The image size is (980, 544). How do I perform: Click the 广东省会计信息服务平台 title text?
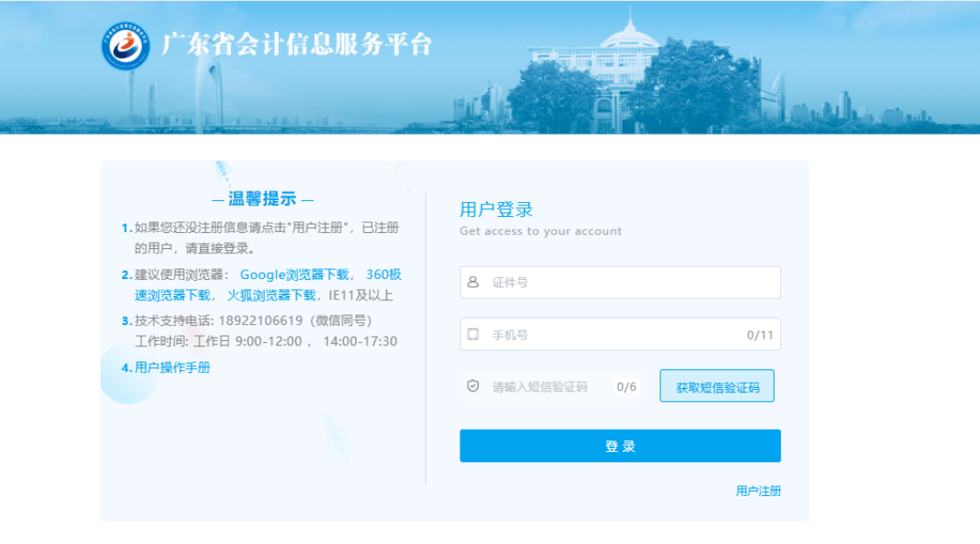pyautogui.click(x=297, y=44)
